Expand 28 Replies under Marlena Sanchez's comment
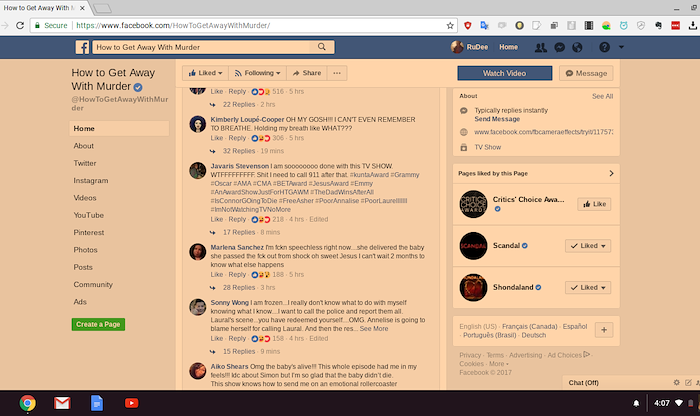The width and height of the screenshot is (700, 416). click(239, 287)
